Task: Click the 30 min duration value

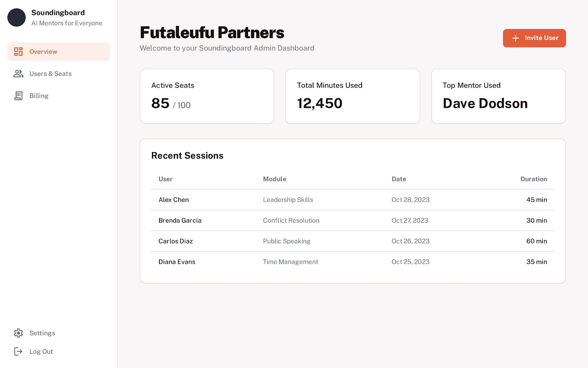Action: pyautogui.click(x=537, y=220)
